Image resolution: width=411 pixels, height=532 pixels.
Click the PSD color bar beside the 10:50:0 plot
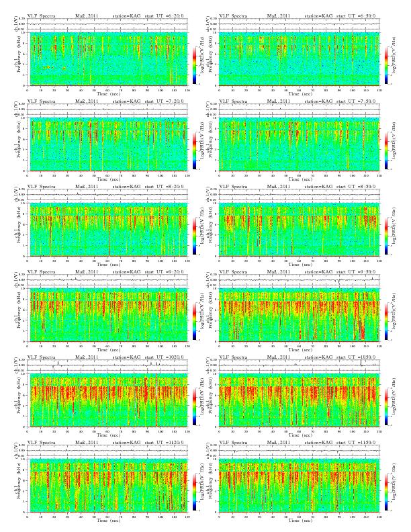point(387,406)
